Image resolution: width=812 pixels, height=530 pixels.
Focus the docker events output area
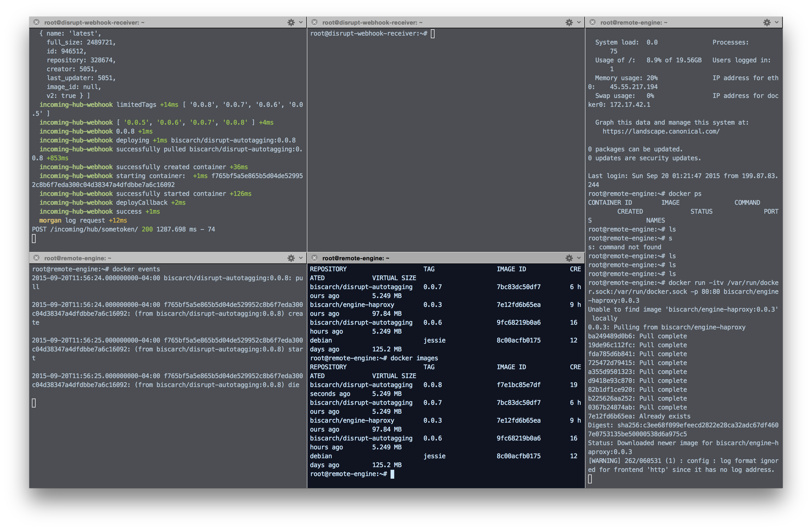pos(167,341)
